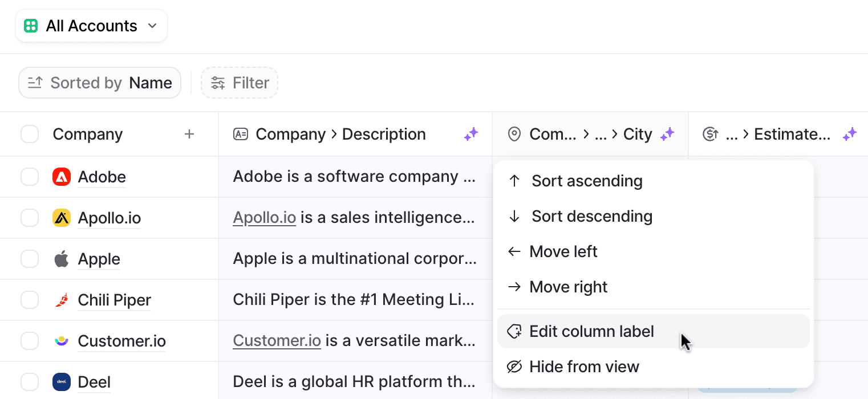Click "Adobe is a software company" description cell

(x=355, y=177)
